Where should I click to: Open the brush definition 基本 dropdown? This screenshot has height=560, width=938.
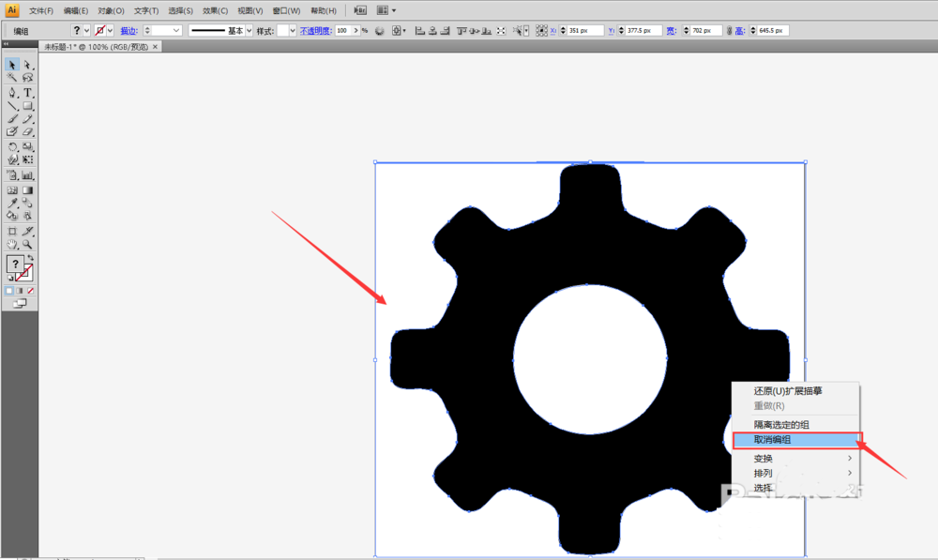tap(249, 31)
